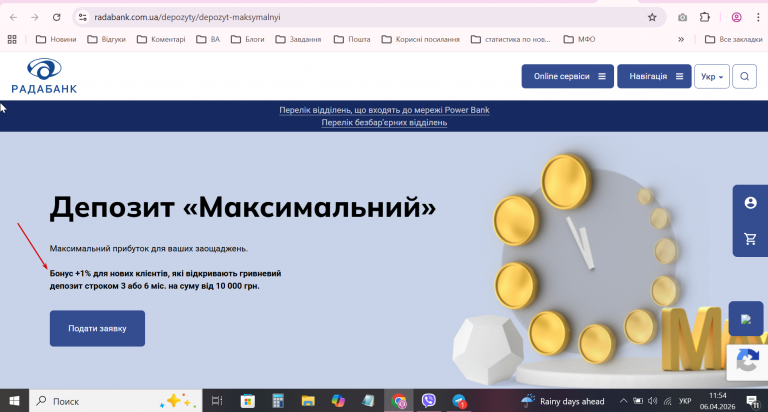Open Task View in taskbar
Screen dimensions: 768x412
point(216,401)
